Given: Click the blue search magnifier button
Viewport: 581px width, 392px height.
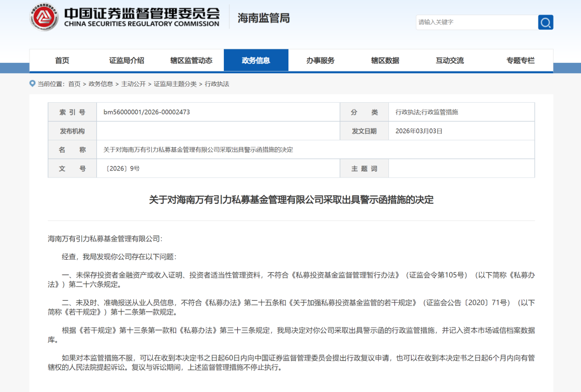Looking at the screenshot, I should pos(545,22).
